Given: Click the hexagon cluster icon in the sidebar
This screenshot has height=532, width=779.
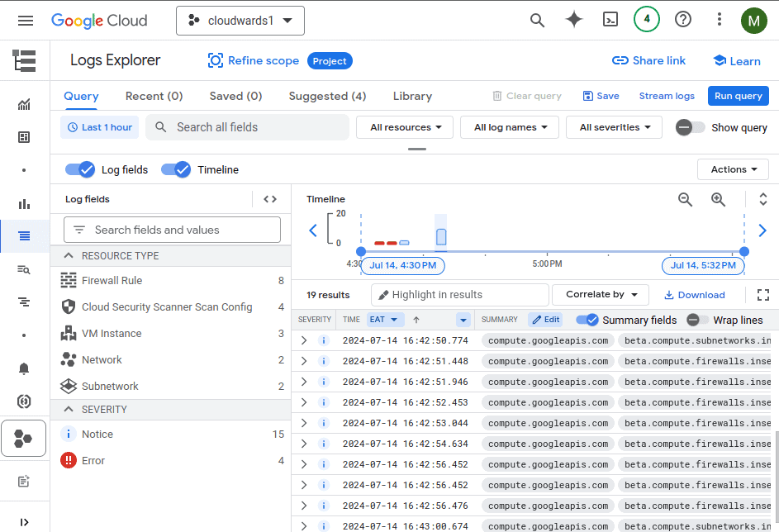Looking at the screenshot, I should [x=23, y=438].
